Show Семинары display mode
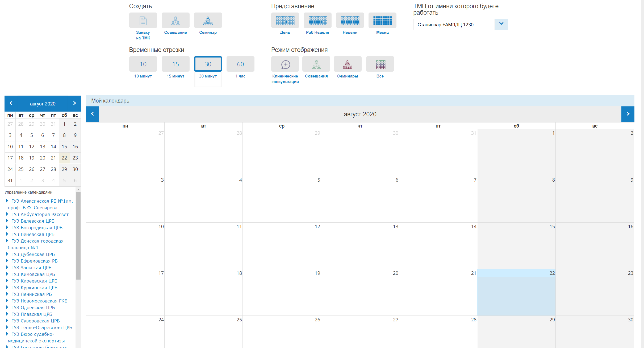The image size is (644, 348). [x=348, y=64]
